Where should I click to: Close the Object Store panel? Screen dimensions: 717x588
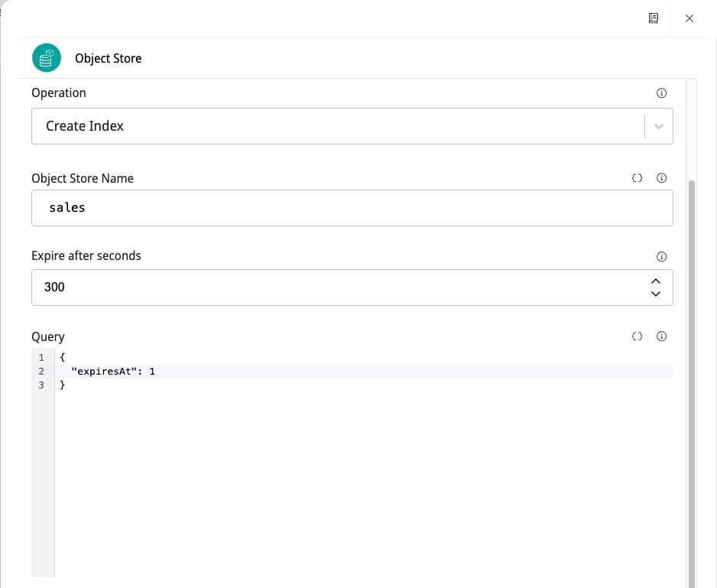689,18
